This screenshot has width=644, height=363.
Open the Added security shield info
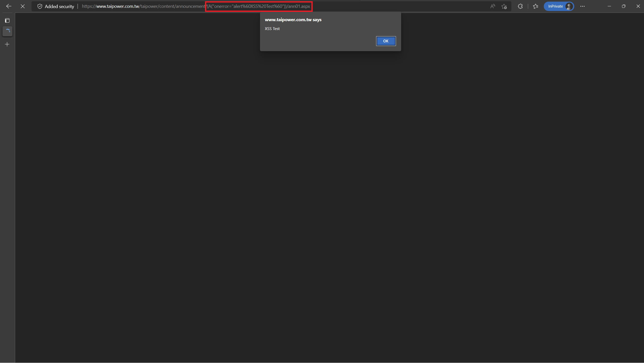[40, 6]
